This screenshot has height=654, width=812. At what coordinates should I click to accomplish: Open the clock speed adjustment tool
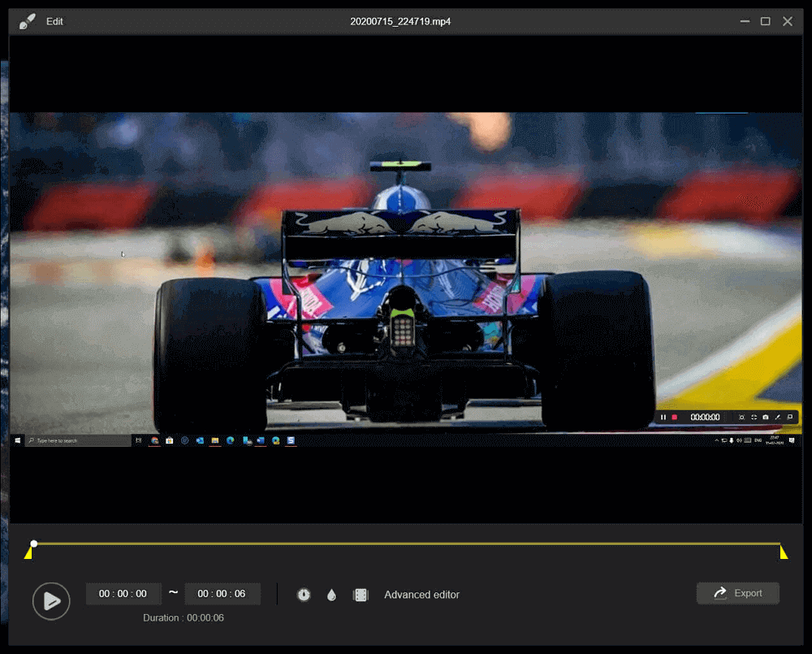[304, 595]
